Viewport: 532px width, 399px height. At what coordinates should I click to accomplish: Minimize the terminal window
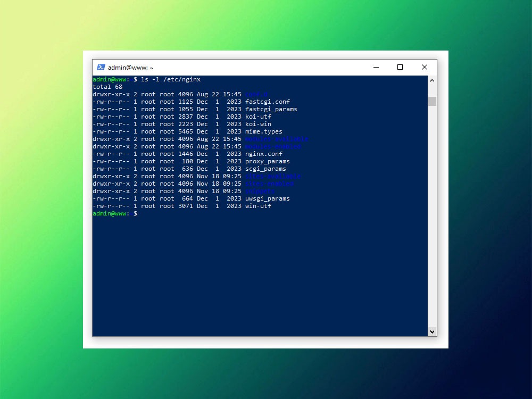[x=376, y=68]
